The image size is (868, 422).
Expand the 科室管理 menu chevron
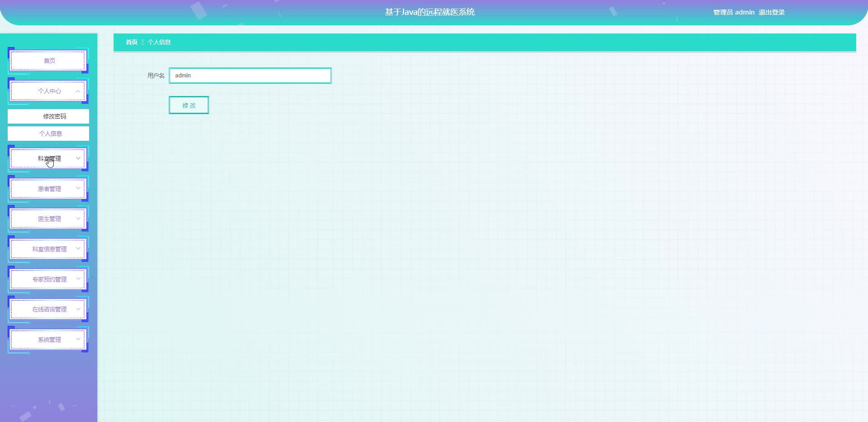point(78,158)
